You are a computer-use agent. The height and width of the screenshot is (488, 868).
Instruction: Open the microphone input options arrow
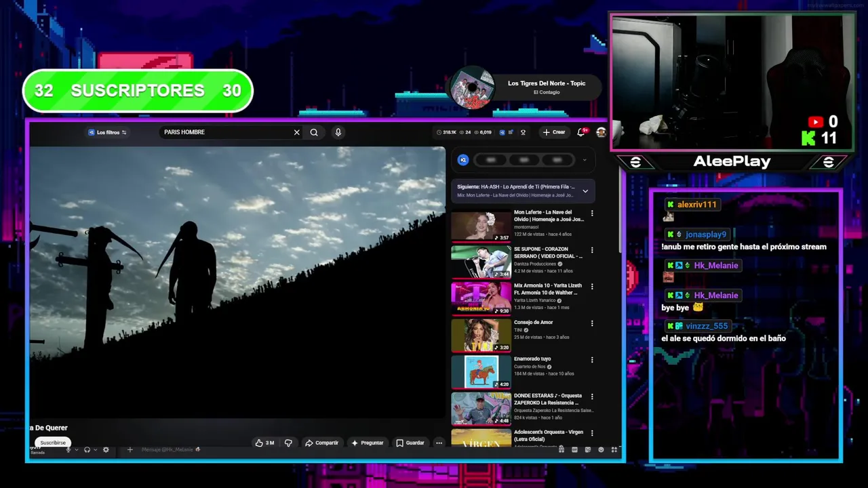click(77, 449)
